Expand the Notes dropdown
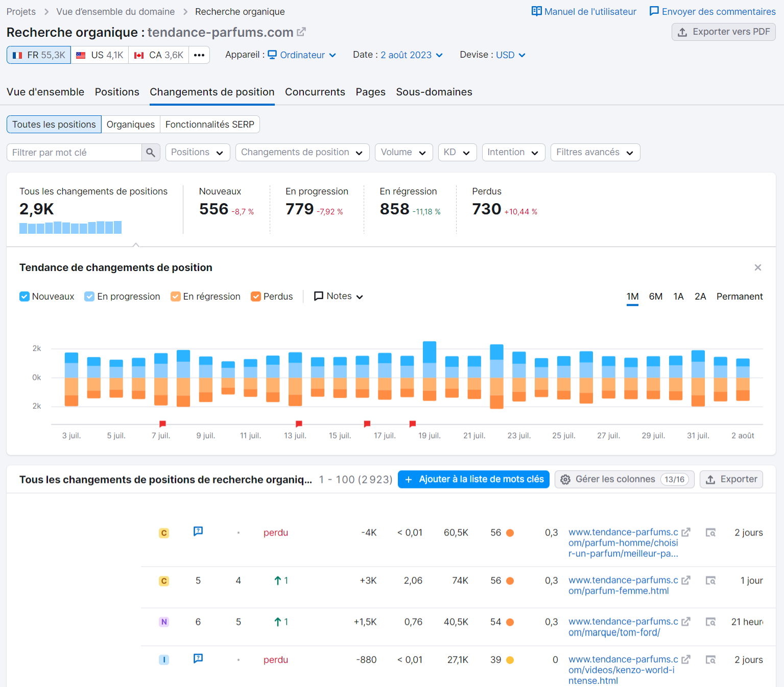The width and height of the screenshot is (784, 687). (x=338, y=296)
